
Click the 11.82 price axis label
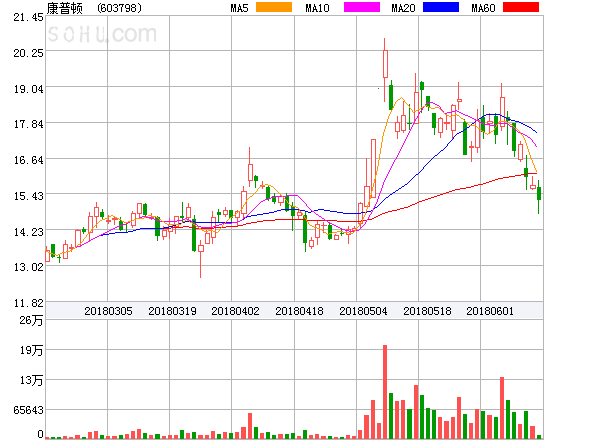click(x=28, y=303)
